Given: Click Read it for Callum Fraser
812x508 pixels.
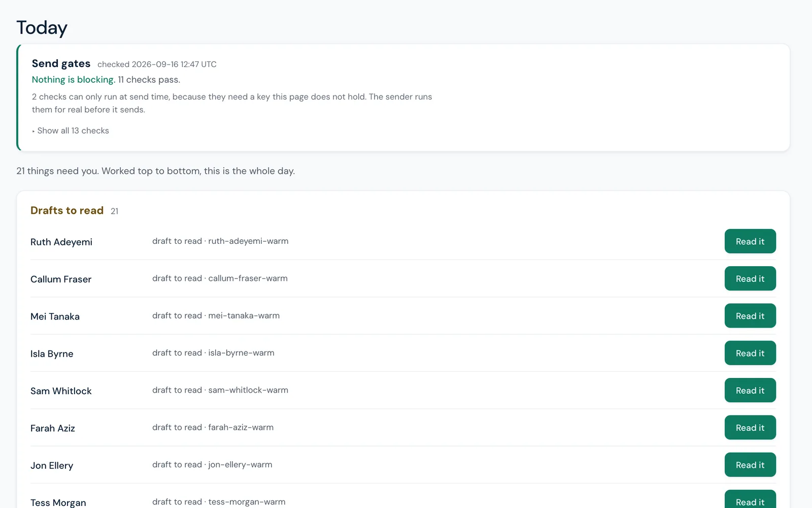Looking at the screenshot, I should [x=750, y=278].
